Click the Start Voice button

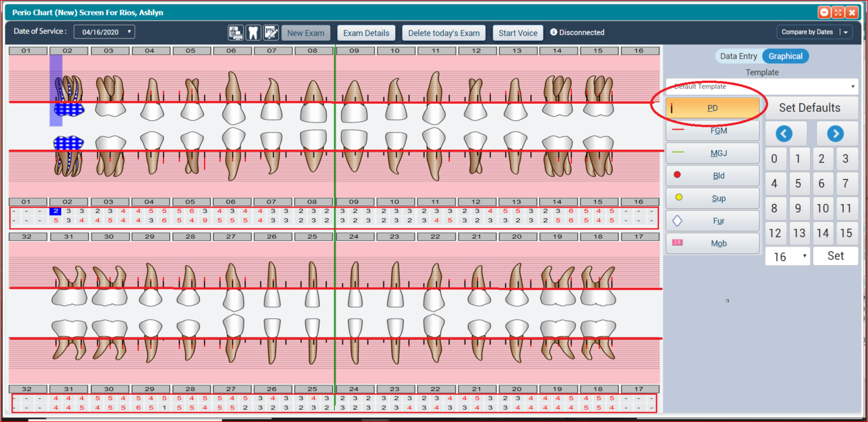click(518, 33)
